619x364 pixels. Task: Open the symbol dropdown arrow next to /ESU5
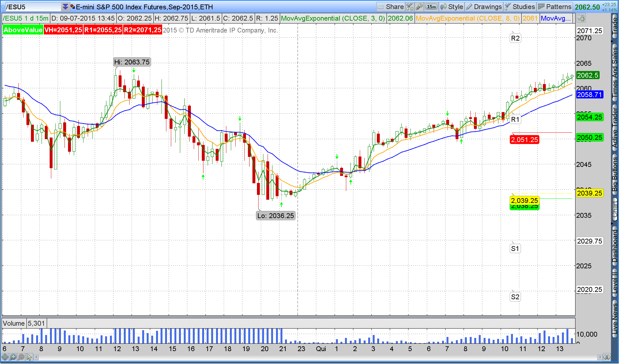[65, 7]
